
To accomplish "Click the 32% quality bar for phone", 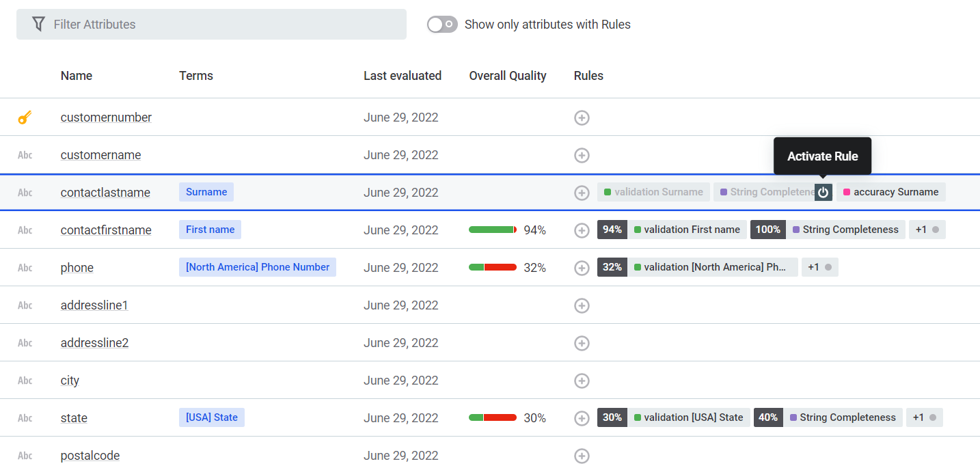I will click(x=493, y=267).
